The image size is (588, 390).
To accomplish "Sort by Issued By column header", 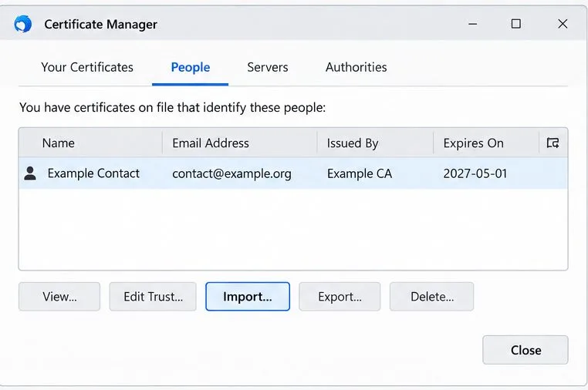I will [x=375, y=143].
